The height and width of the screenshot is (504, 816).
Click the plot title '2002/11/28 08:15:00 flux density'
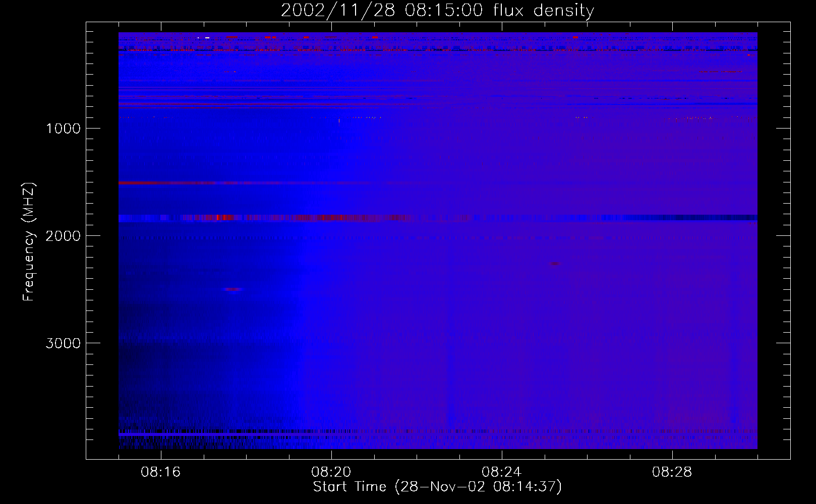point(437,10)
